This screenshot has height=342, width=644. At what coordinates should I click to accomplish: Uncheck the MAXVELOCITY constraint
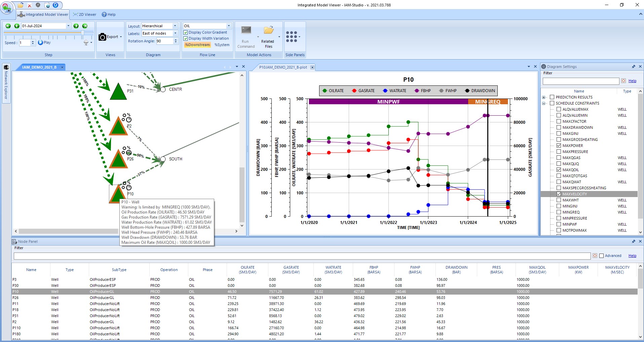click(x=559, y=194)
